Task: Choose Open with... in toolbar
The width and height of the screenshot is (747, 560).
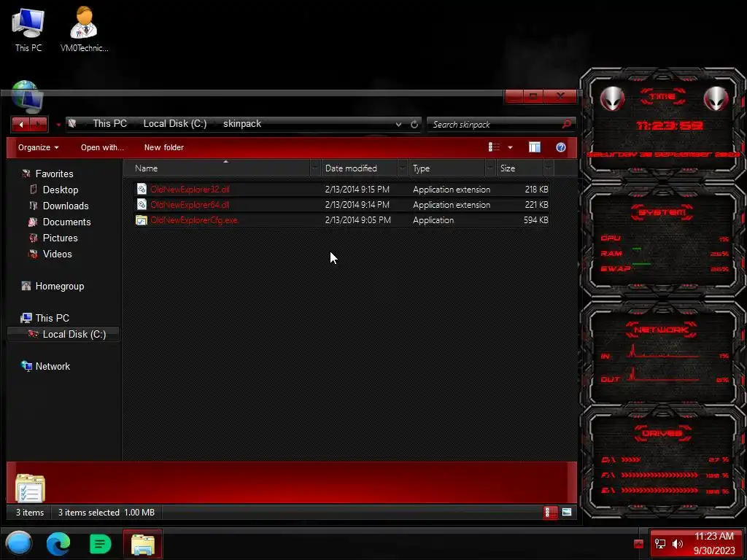Action: pyautogui.click(x=102, y=147)
